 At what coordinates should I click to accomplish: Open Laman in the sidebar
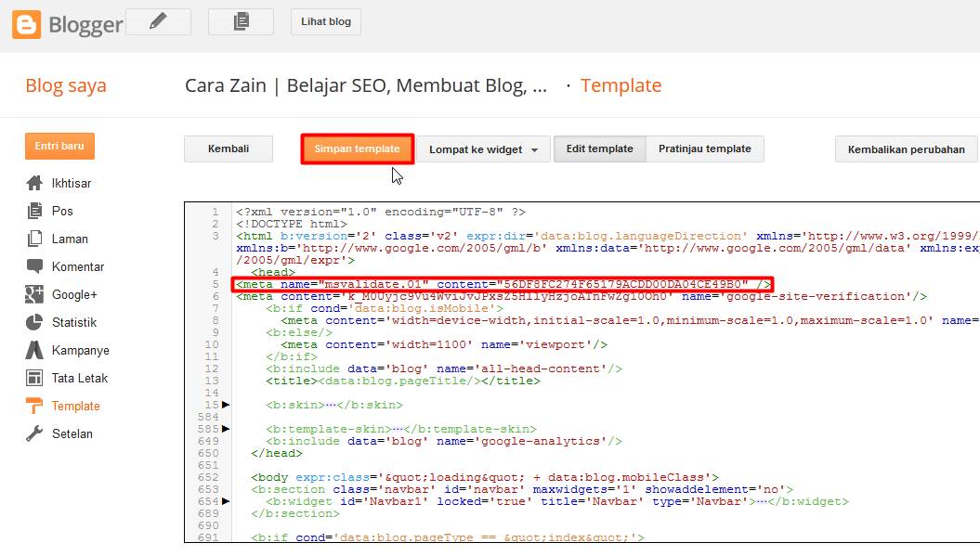tap(70, 239)
